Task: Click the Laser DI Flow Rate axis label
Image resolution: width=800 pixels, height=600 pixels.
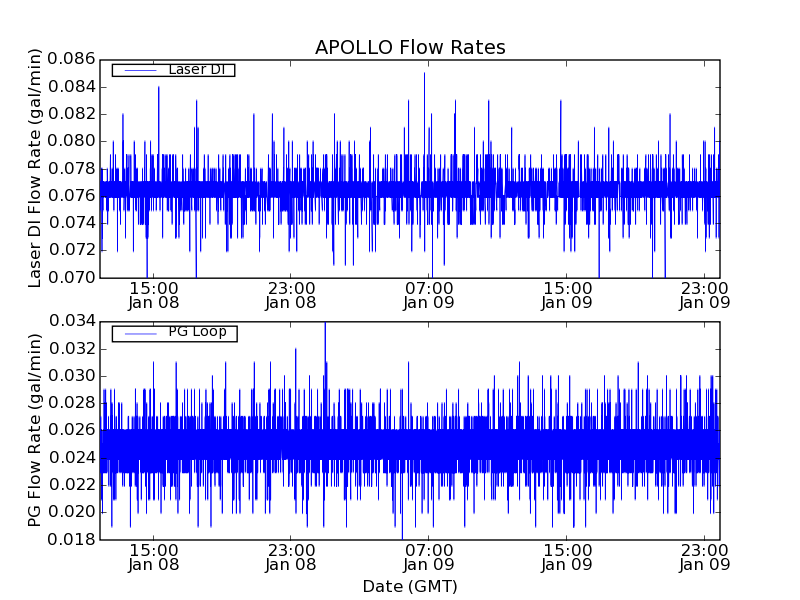Action: [x=34, y=168]
